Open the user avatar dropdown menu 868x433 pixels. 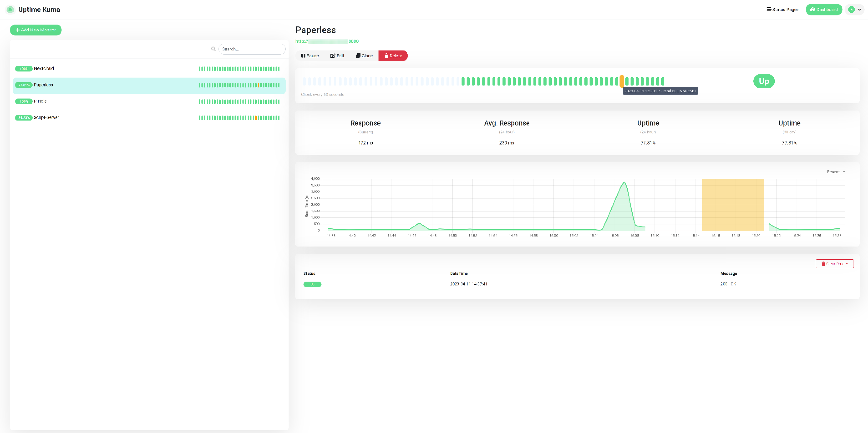pos(855,9)
